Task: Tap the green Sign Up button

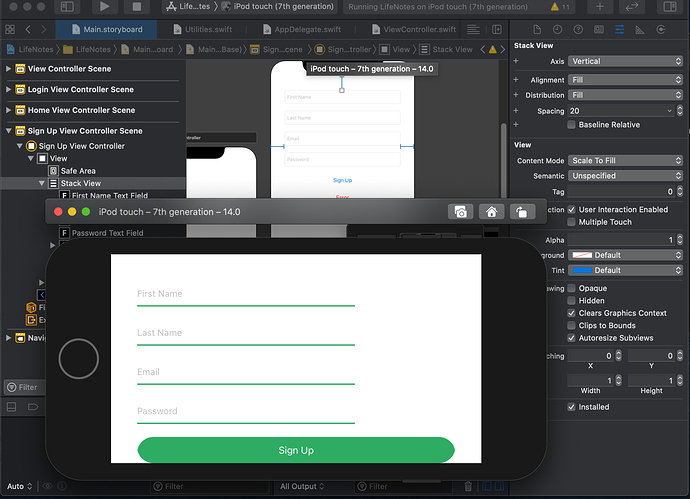Action: 296,450
